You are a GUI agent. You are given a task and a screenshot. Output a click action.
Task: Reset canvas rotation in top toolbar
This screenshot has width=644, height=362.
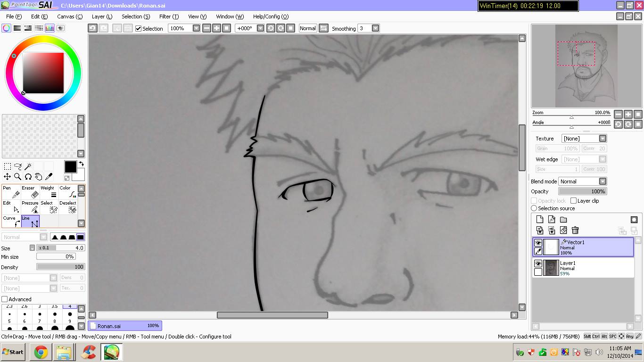click(x=291, y=28)
